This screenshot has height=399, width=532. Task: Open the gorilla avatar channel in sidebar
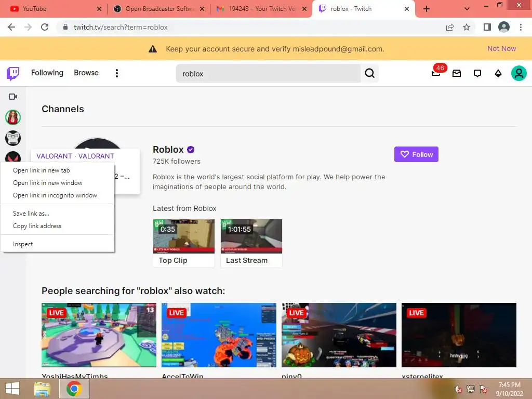(13, 138)
